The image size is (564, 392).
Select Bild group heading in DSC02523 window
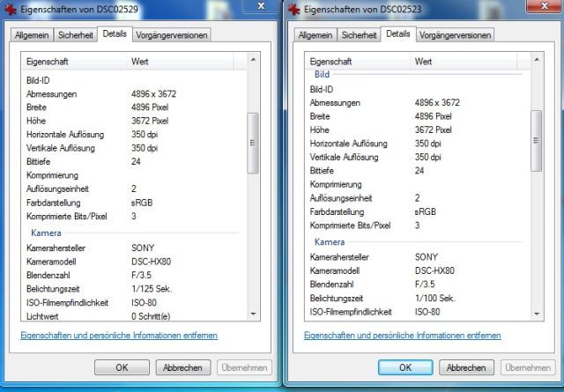point(322,75)
